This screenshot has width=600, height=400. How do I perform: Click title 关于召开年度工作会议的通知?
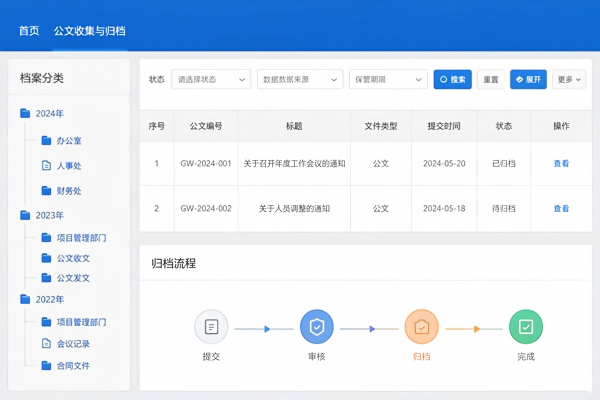tap(294, 163)
